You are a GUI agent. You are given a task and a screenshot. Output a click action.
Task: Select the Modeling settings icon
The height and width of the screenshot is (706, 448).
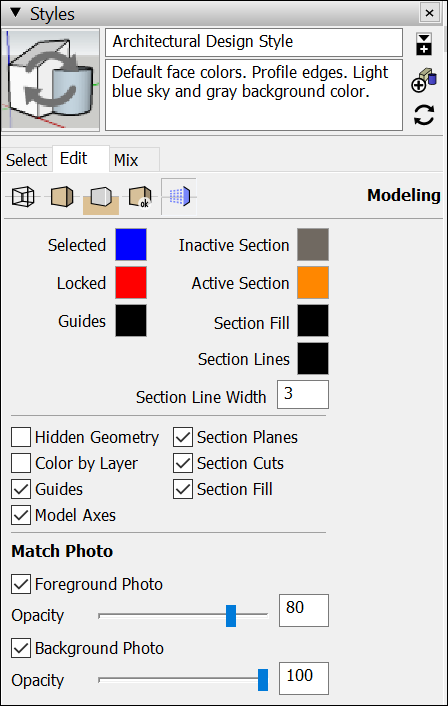179,196
